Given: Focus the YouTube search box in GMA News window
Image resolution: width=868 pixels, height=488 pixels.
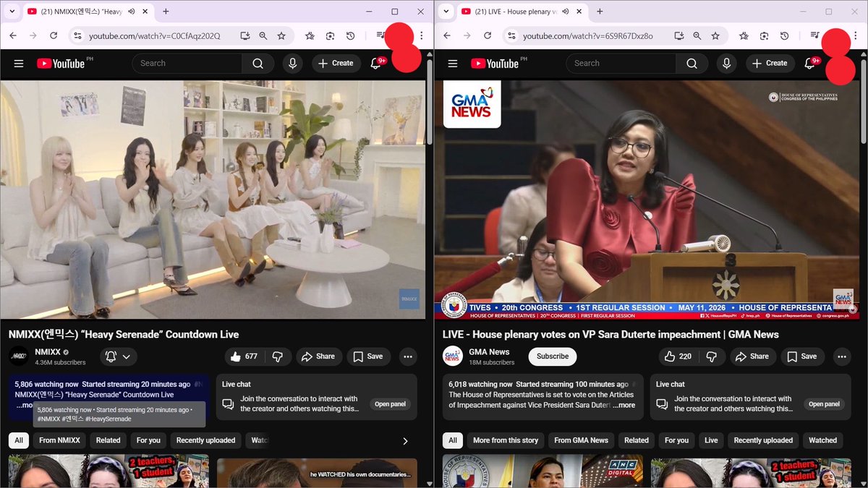Looking at the screenshot, I should (x=621, y=64).
